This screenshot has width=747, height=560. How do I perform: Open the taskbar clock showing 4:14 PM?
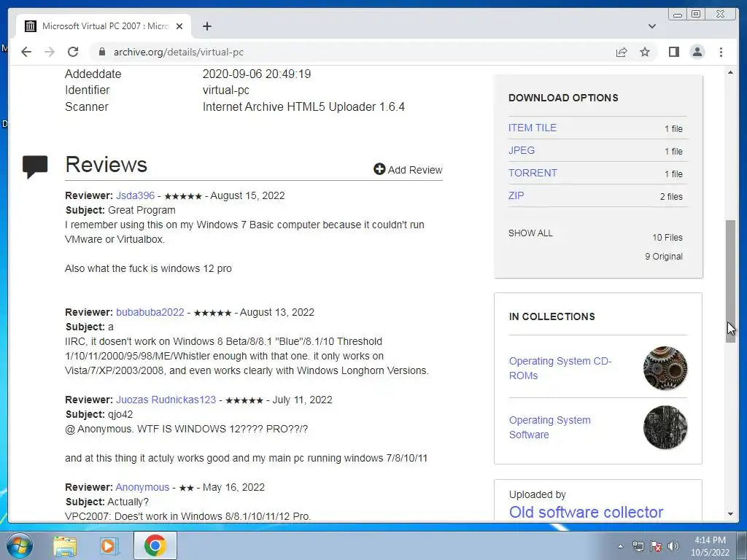coord(710,546)
